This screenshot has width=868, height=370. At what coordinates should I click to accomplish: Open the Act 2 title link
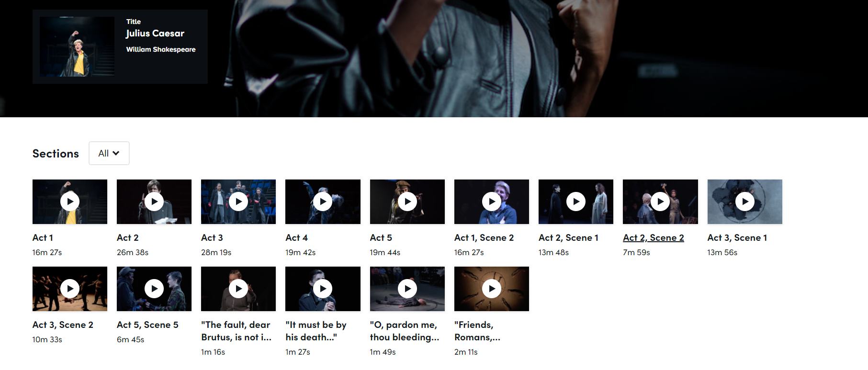(x=128, y=237)
